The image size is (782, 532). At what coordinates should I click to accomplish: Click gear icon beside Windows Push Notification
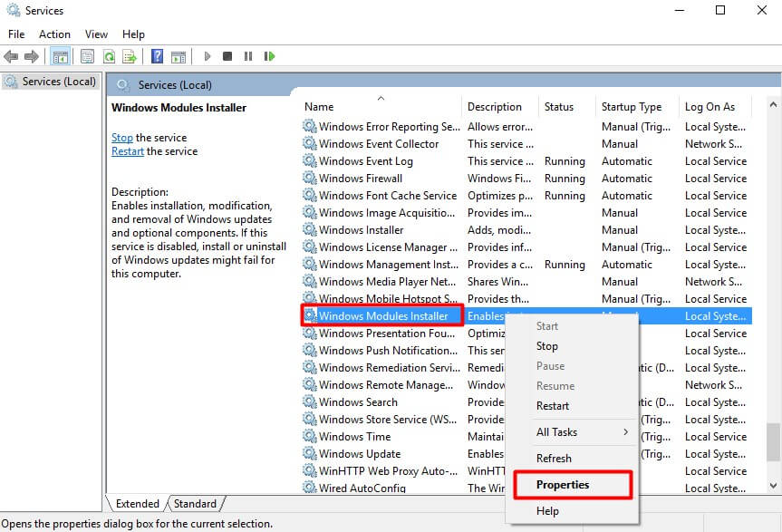pyautogui.click(x=310, y=350)
